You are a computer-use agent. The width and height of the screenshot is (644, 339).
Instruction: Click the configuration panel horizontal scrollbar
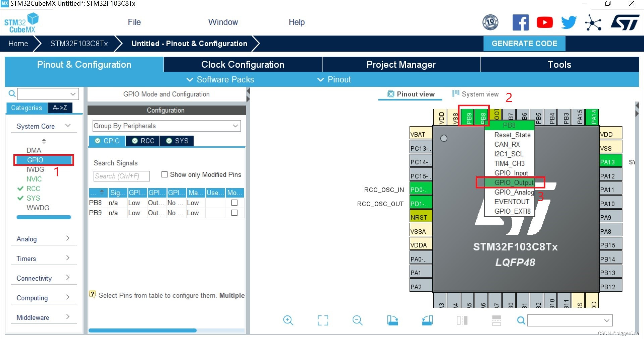coord(143,330)
